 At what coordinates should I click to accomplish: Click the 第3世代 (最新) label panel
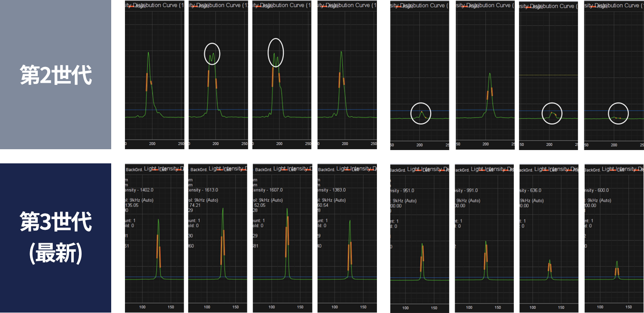56,238
